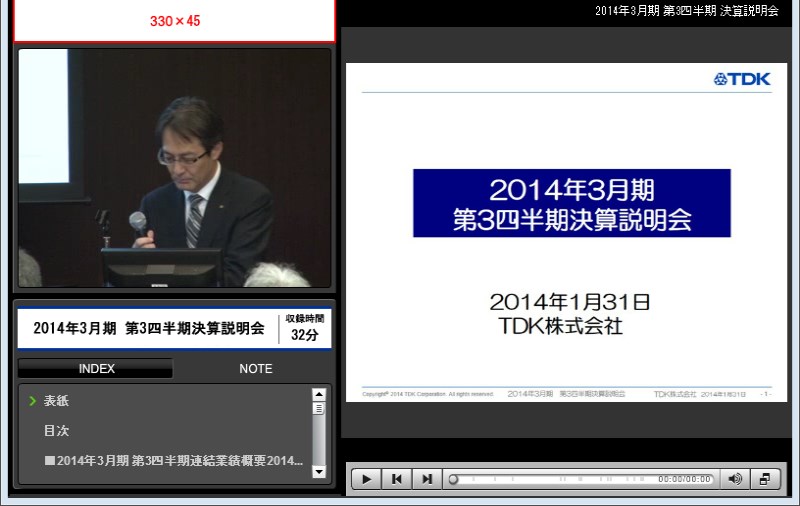Switch to the NOTE tab
Viewport: 800px width, 506px height.
(x=256, y=368)
